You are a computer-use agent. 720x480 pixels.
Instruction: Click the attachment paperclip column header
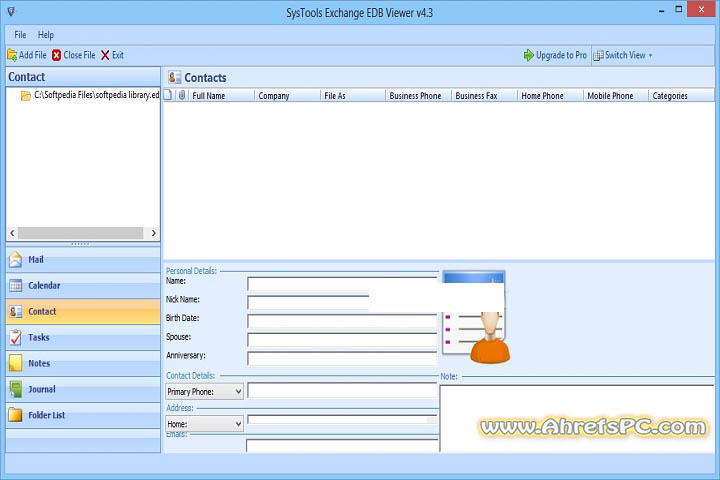[x=182, y=95]
